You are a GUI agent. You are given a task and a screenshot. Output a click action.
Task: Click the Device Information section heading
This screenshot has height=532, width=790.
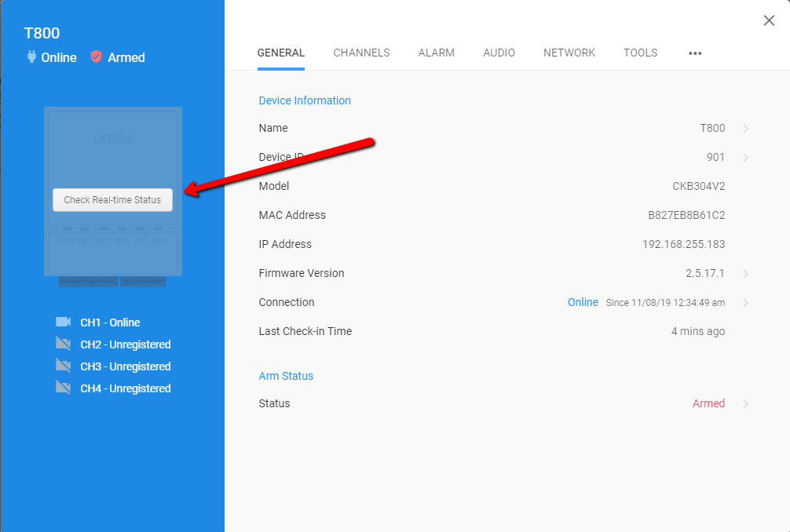click(x=305, y=100)
